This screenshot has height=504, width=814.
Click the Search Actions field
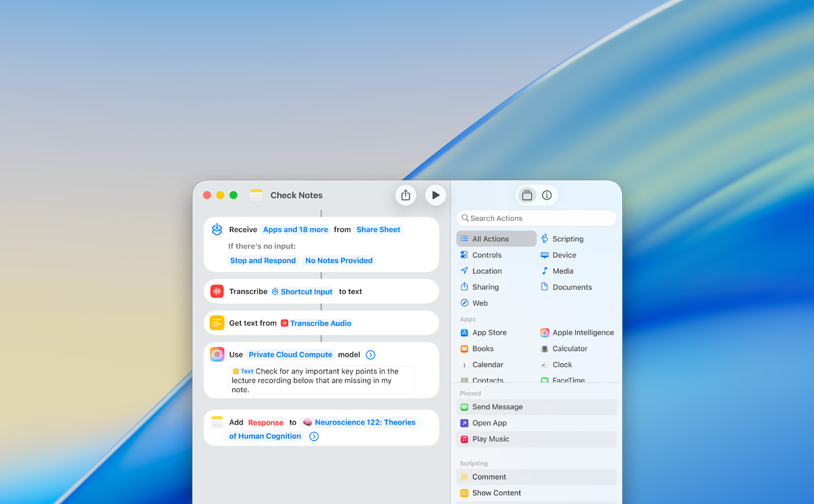pyautogui.click(x=536, y=218)
